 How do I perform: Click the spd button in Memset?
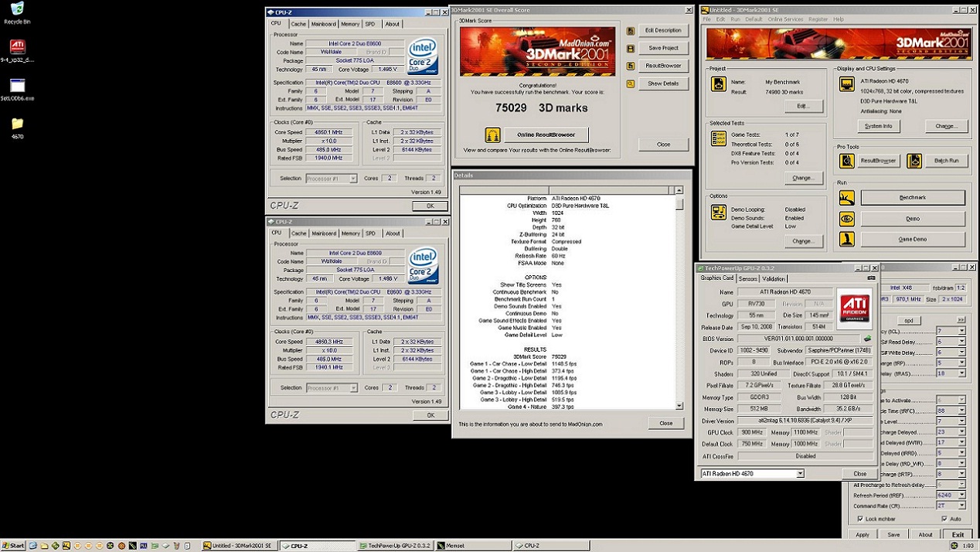(909, 320)
